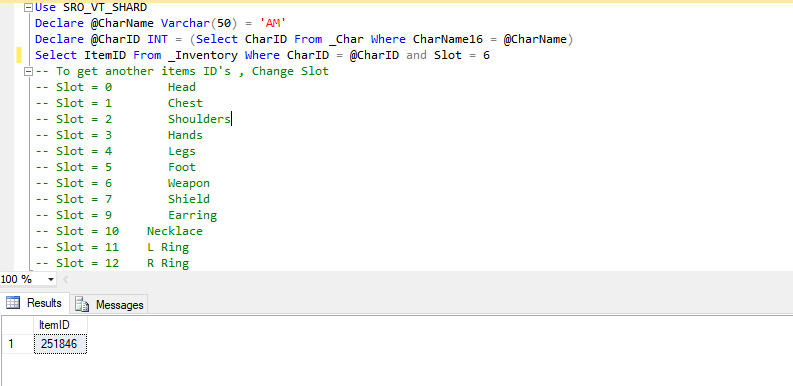Click the INT type in @CharID declaration
The image size is (793, 386).
(x=157, y=39)
